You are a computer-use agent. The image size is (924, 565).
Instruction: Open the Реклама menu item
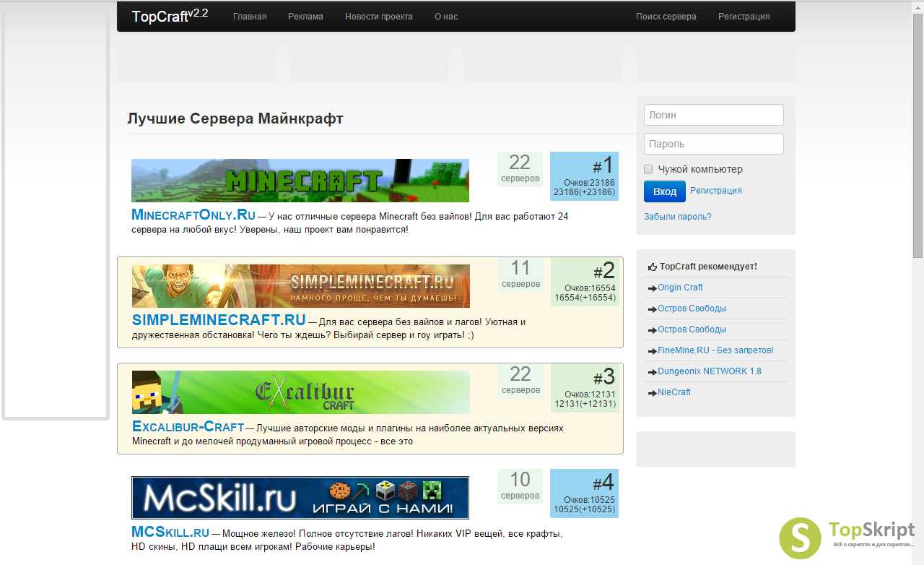(x=305, y=17)
